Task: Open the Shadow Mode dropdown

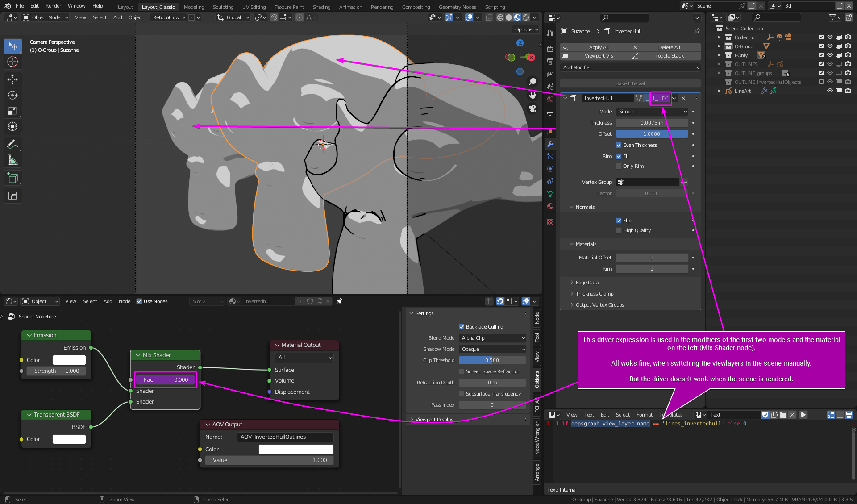Action: [493, 349]
